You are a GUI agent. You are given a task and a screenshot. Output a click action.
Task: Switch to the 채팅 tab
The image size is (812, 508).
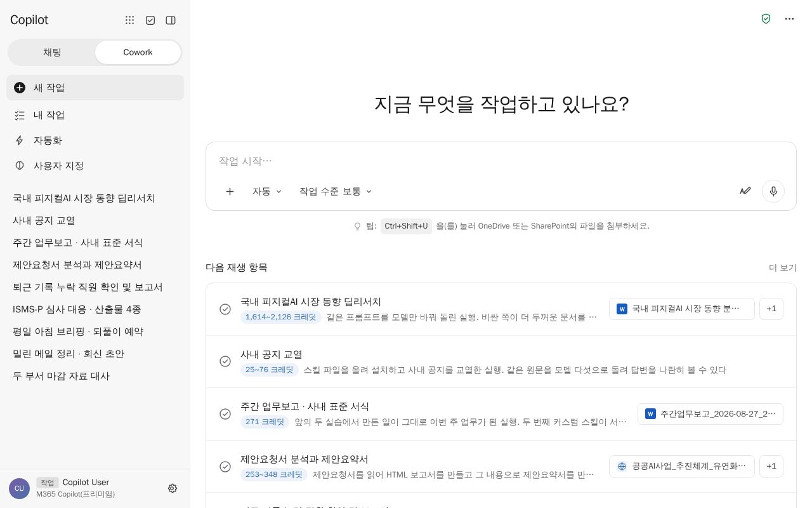pos(52,52)
